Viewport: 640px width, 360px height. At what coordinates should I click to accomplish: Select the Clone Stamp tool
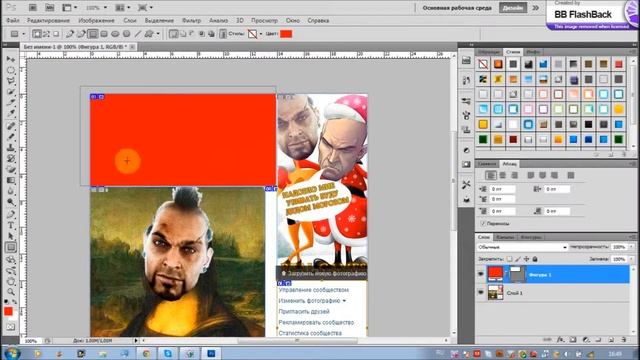pyautogui.click(x=11, y=148)
